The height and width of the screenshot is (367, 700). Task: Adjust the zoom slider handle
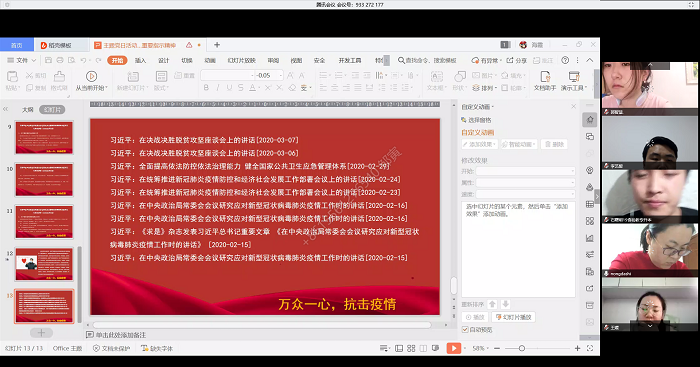coord(521,348)
